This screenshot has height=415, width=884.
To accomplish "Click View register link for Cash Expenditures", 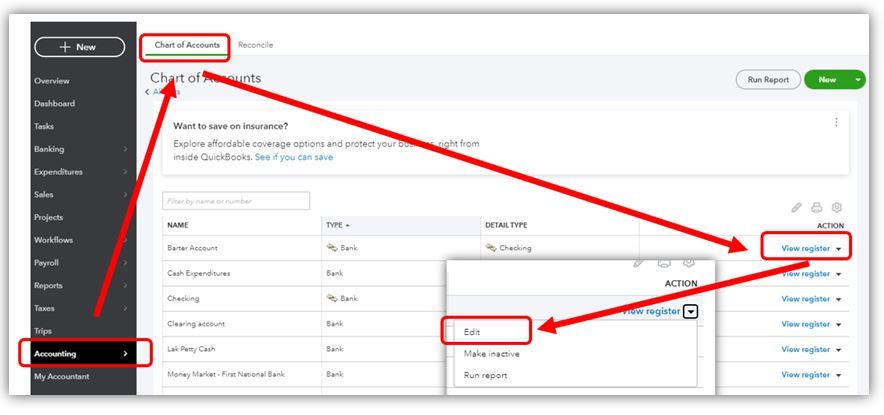I will tap(806, 273).
